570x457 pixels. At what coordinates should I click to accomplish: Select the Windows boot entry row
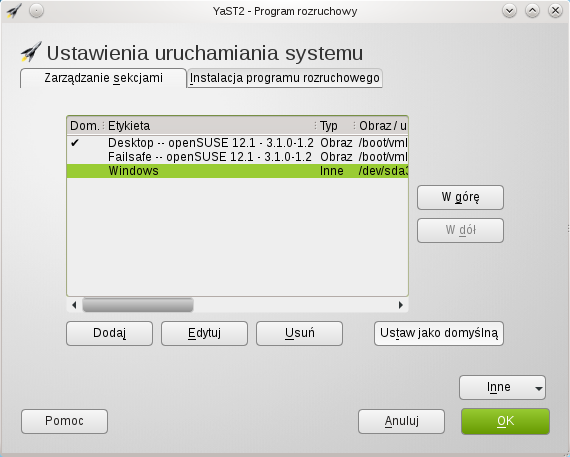237,171
